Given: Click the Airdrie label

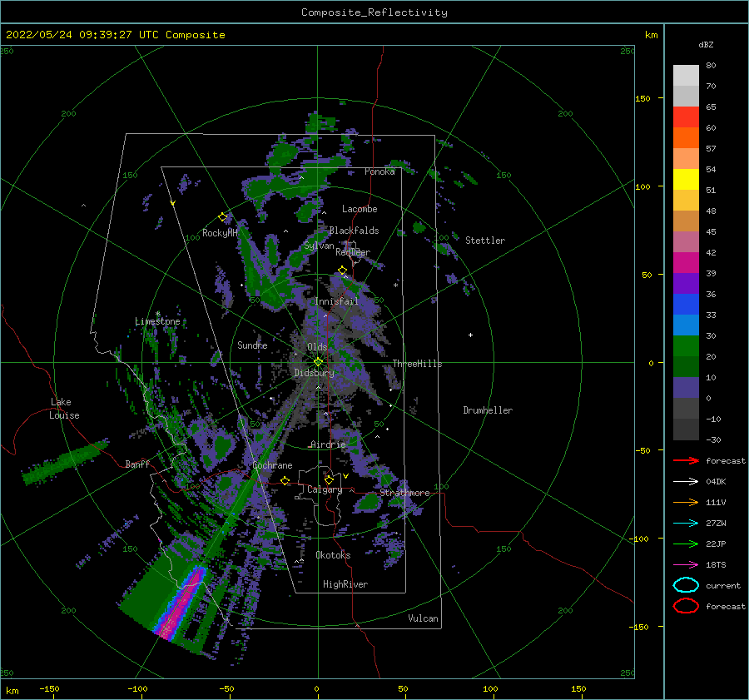Looking at the screenshot, I should tap(328, 444).
